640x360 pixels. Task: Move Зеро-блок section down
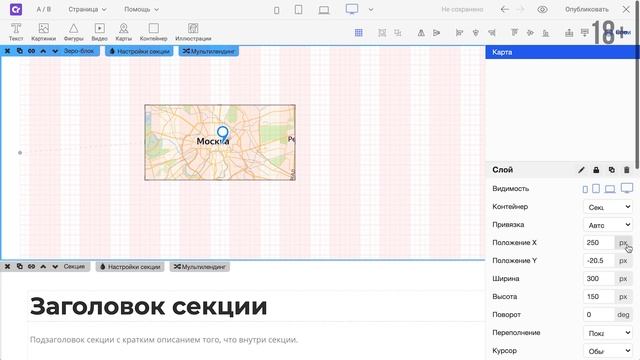tap(55, 51)
